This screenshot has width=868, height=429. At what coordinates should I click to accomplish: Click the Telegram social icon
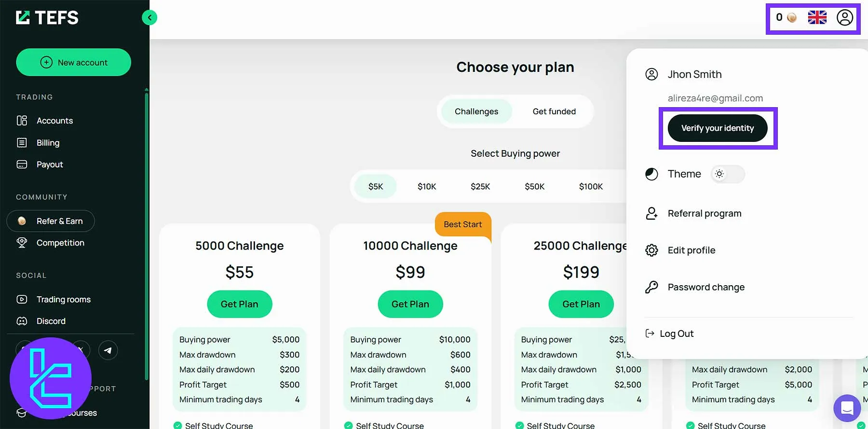pos(108,350)
